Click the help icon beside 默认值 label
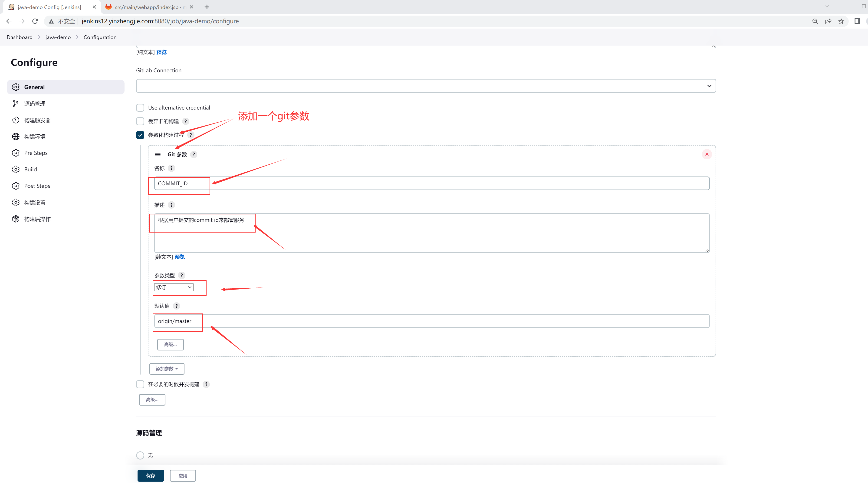 tap(176, 306)
